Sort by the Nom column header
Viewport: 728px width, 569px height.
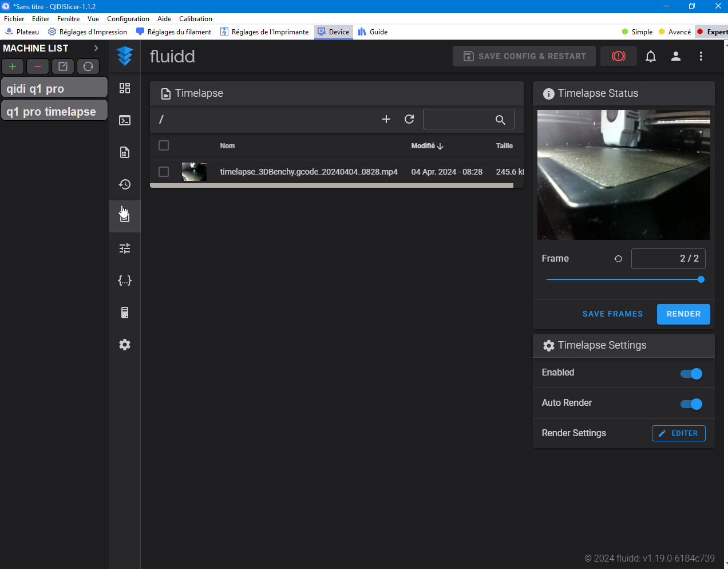tap(227, 146)
